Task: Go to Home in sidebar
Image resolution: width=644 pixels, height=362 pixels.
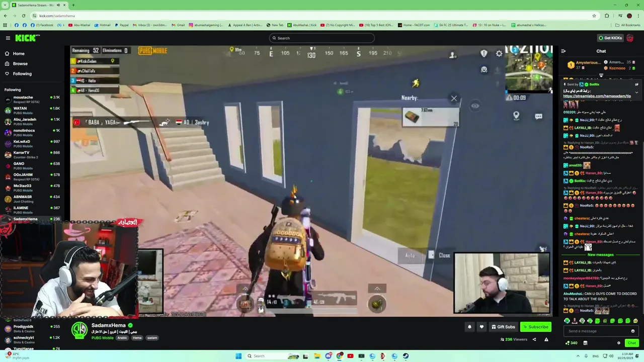Action: 18,54
